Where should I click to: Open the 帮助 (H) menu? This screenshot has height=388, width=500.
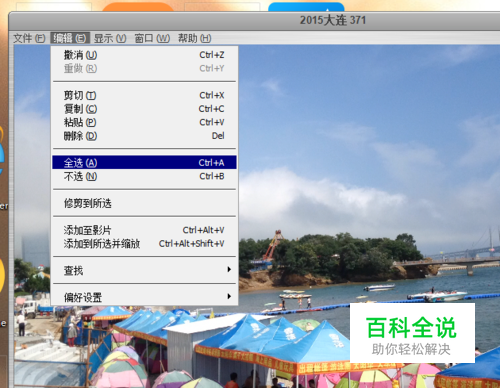pos(194,38)
